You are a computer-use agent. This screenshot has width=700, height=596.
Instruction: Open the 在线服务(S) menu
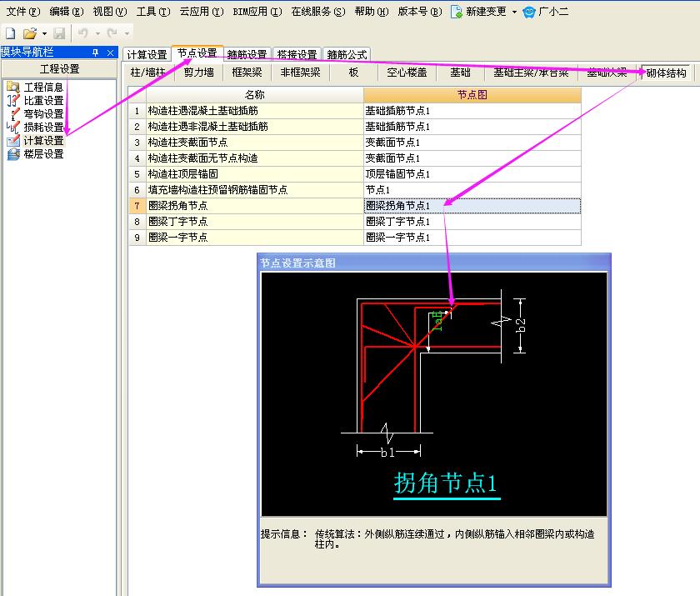(317, 12)
